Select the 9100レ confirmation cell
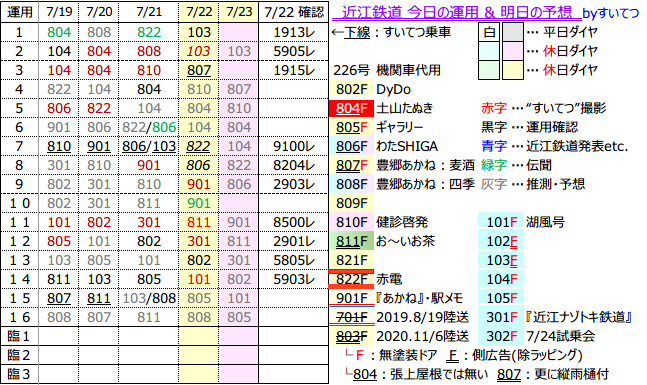This screenshot has height=385, width=647. click(294, 146)
